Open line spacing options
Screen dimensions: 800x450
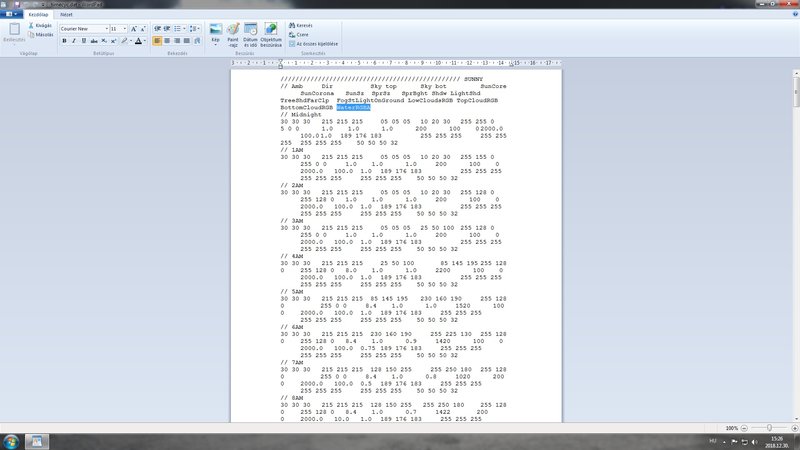point(193,29)
